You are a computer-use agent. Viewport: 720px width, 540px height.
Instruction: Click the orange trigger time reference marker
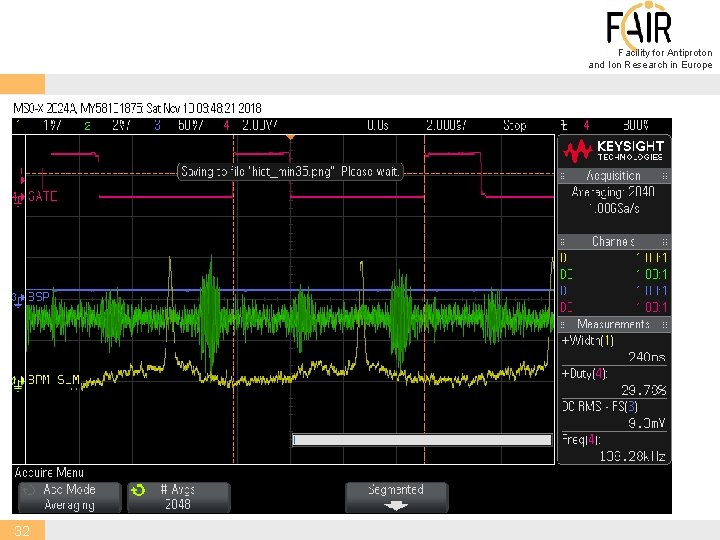[290, 137]
